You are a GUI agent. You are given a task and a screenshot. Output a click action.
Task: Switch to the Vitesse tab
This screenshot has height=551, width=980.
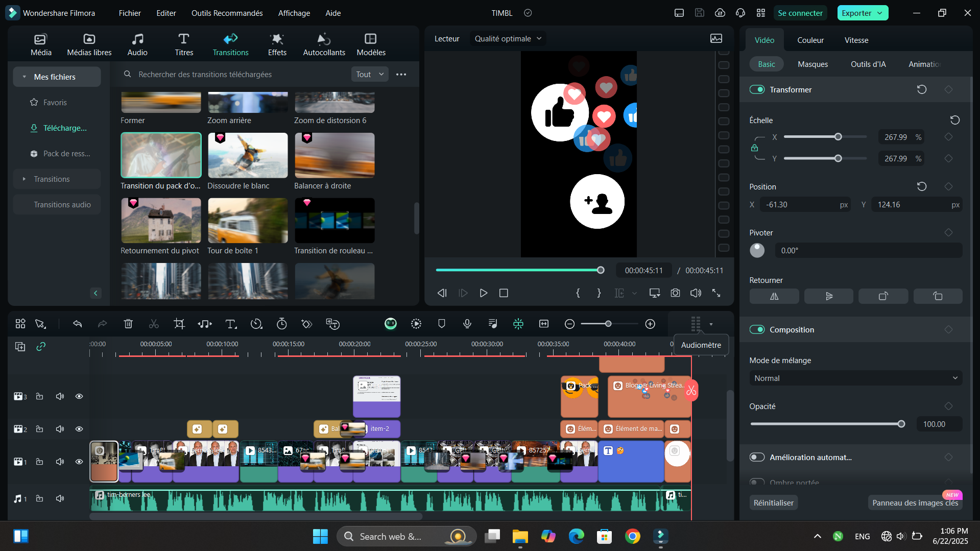[856, 40]
